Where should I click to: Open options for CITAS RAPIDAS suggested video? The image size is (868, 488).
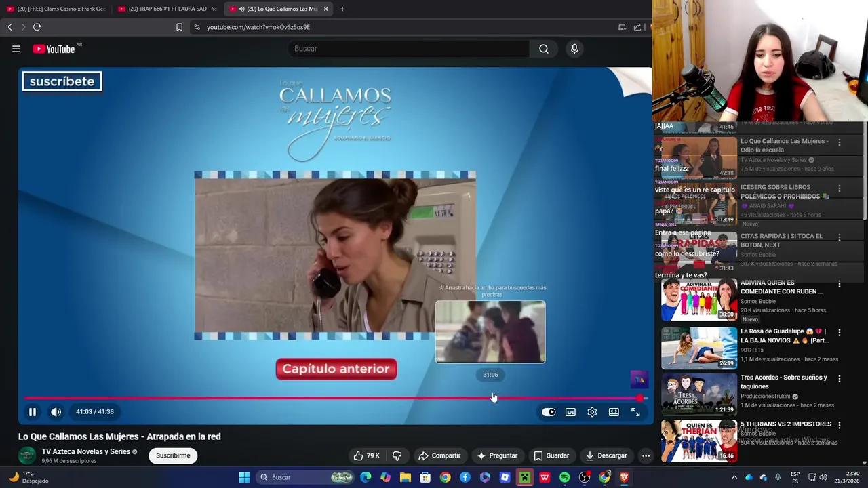(x=840, y=237)
